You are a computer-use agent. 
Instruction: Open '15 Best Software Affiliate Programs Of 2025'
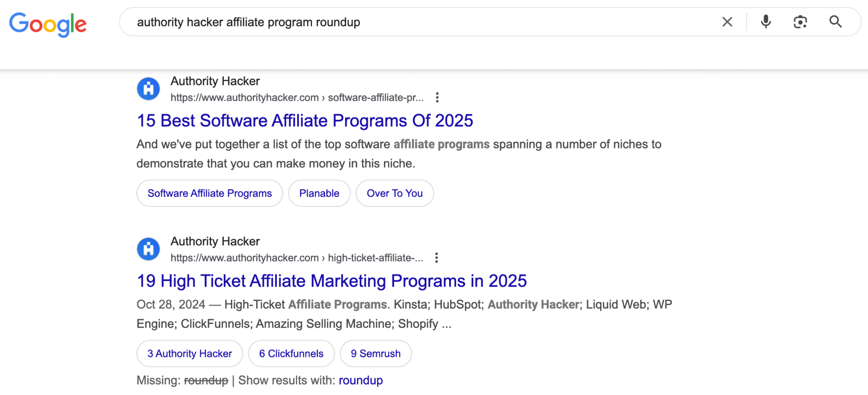[305, 120]
